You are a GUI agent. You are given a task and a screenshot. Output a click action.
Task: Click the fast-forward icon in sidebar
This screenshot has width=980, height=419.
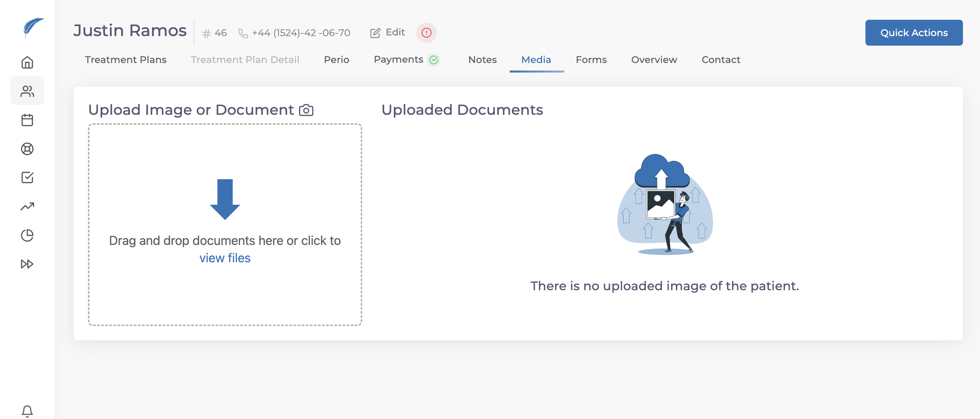(27, 264)
